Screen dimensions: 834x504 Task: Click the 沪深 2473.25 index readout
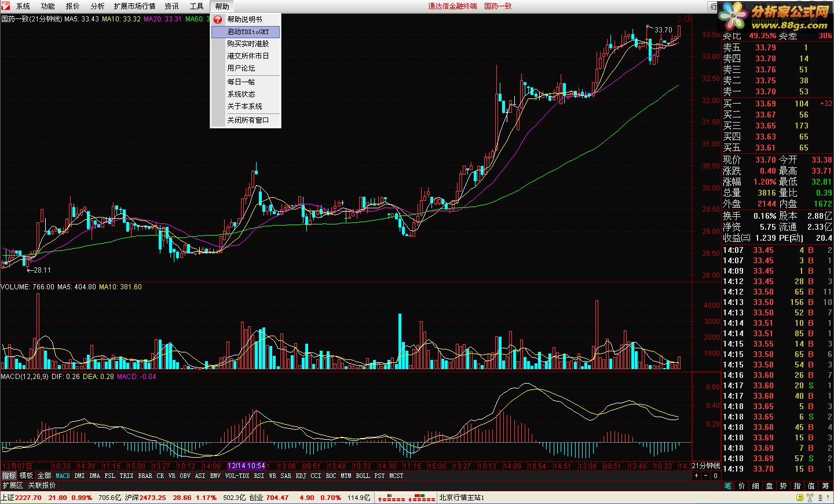click(x=145, y=498)
